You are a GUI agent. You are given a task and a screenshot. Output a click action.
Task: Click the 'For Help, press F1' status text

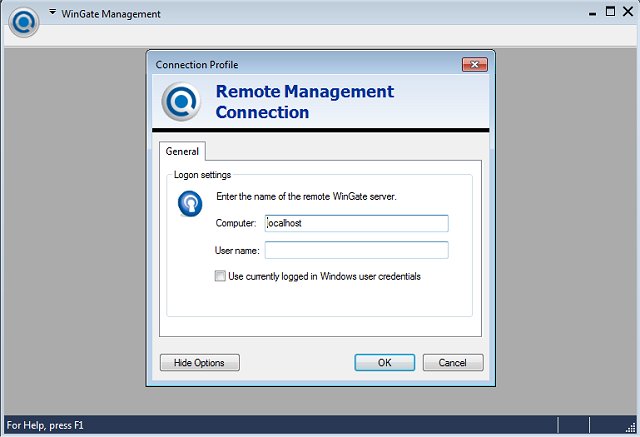point(46,426)
